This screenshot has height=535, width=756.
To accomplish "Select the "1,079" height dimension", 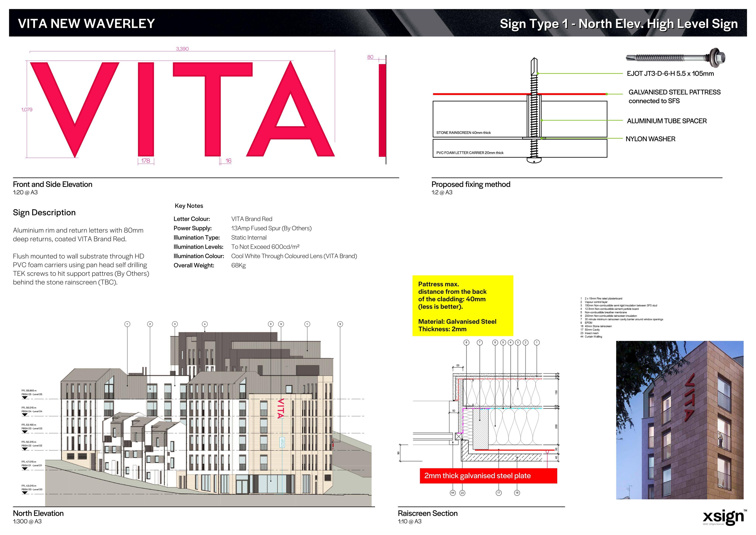I will click(x=27, y=109).
